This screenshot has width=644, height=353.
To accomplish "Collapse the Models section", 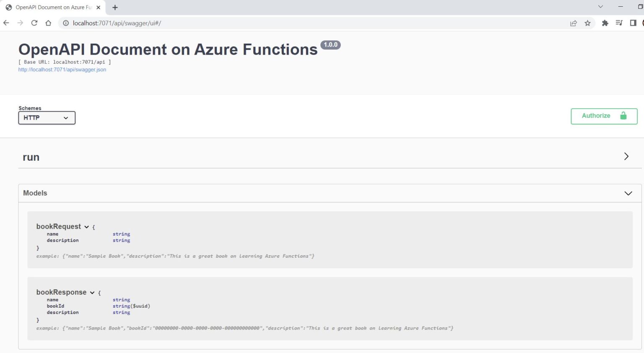I will [x=628, y=193].
